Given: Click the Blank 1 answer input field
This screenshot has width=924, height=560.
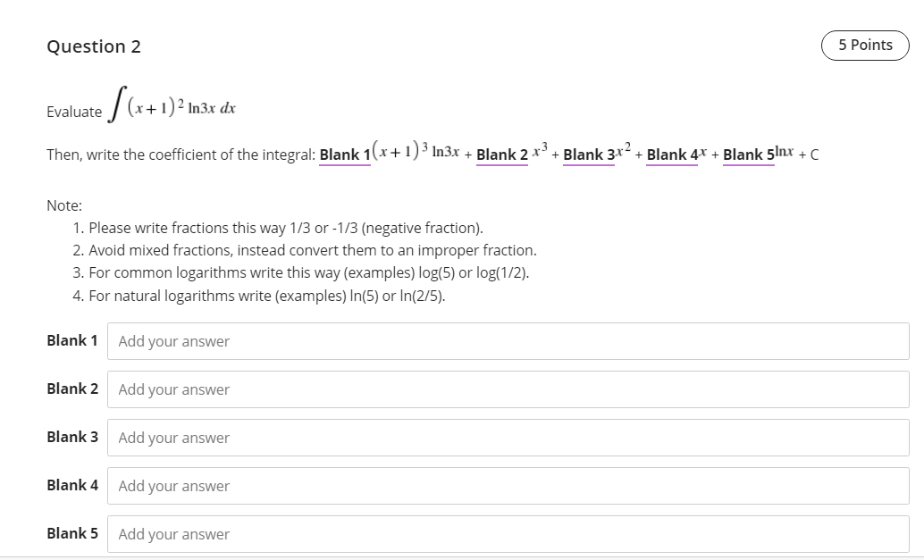Looking at the screenshot, I should [509, 340].
